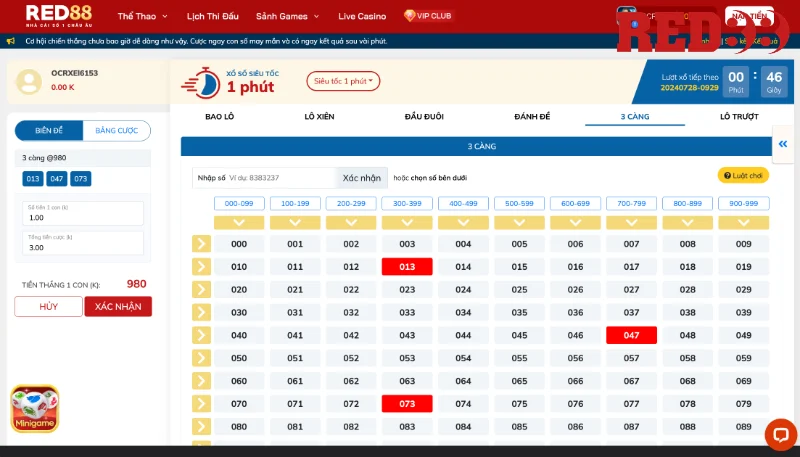Switch to ĐẦU ĐUÔI tab

[424, 116]
